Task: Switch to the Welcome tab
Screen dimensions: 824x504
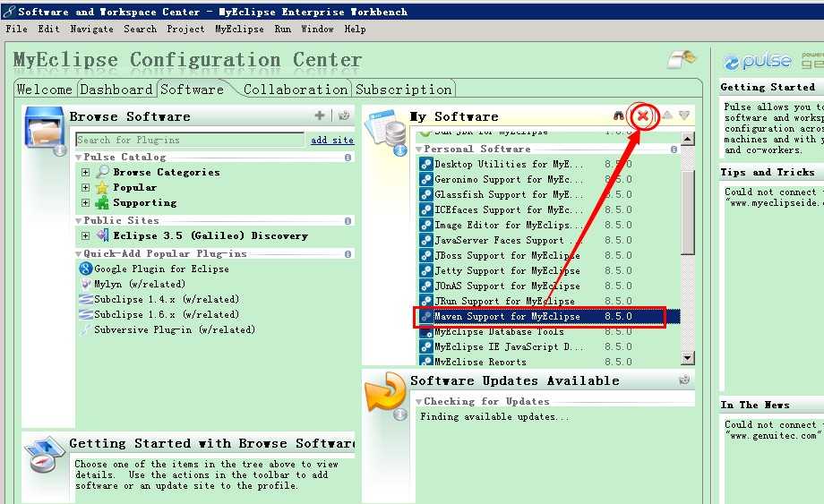Action: pos(45,90)
